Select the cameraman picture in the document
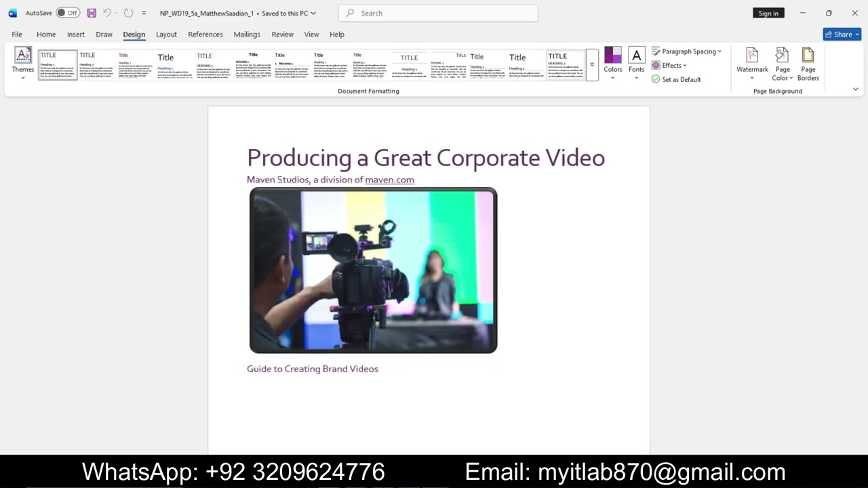 coord(373,270)
